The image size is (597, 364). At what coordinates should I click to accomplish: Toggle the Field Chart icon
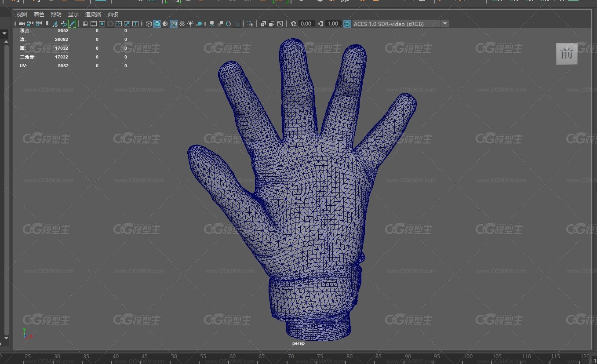coord(119,24)
